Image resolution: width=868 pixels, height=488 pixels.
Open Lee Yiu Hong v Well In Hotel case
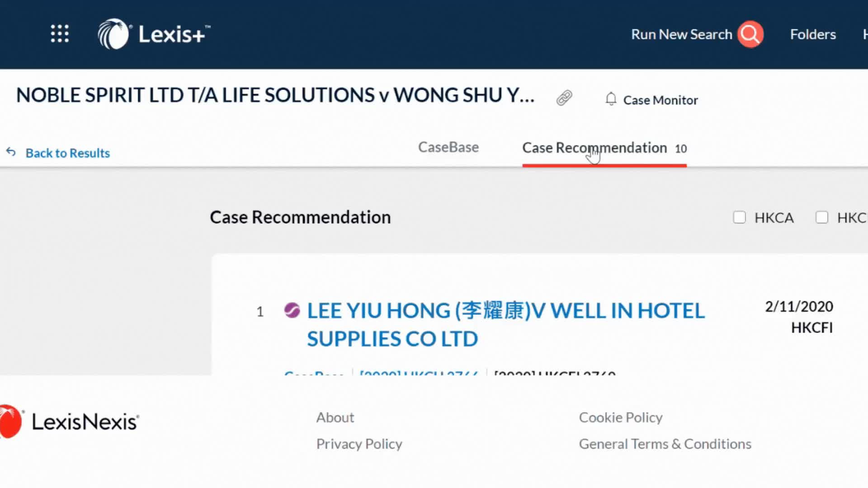[x=505, y=324]
